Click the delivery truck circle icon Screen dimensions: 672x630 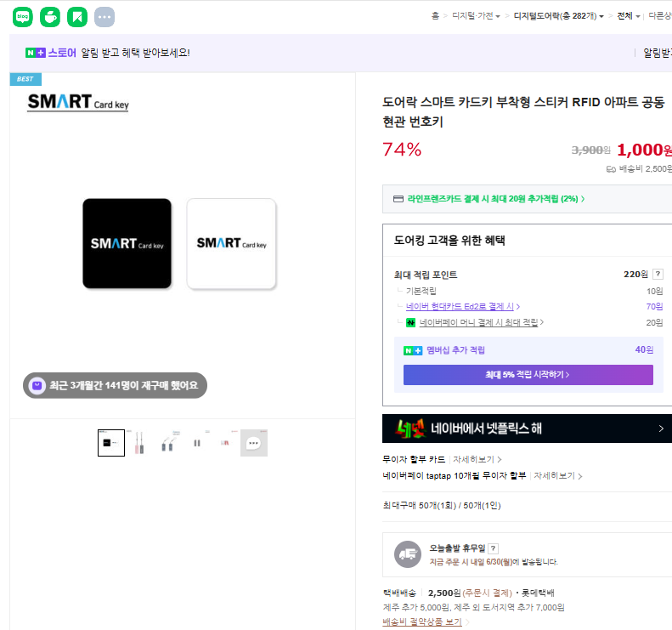408,554
